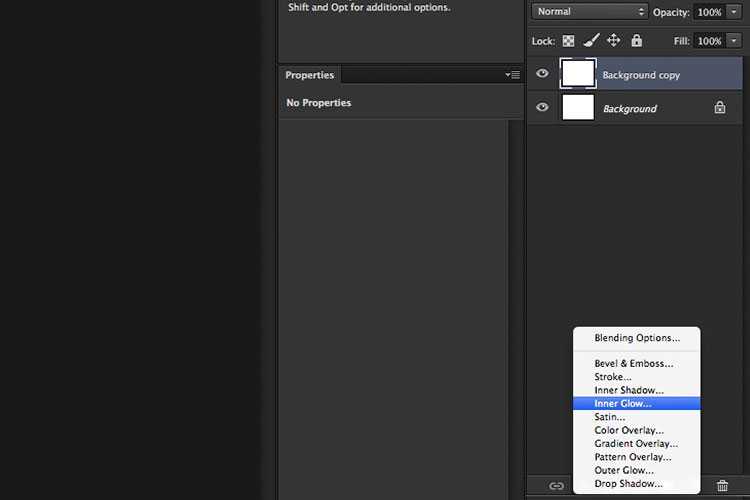Select the Background copy layer thumbnail
The width and height of the screenshot is (750, 500).
point(578,73)
